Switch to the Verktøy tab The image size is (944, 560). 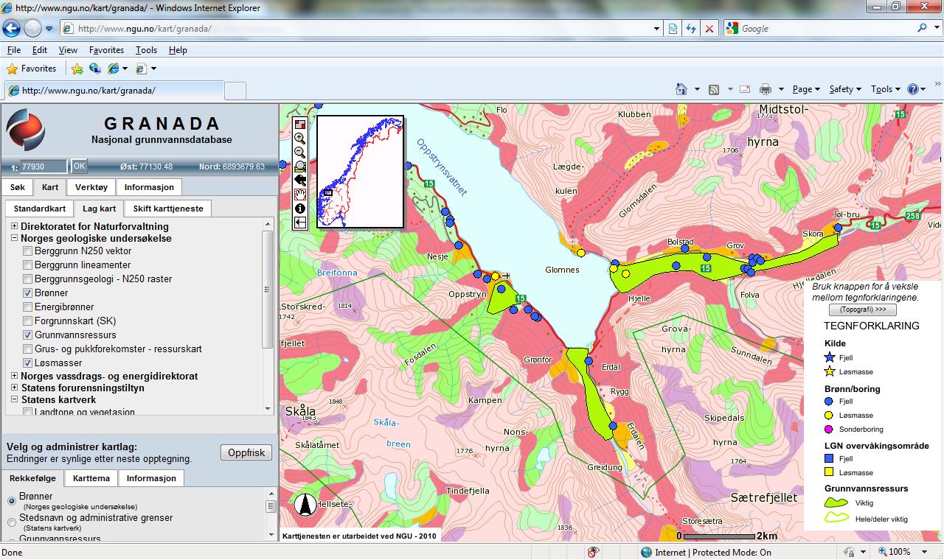pyautogui.click(x=91, y=187)
